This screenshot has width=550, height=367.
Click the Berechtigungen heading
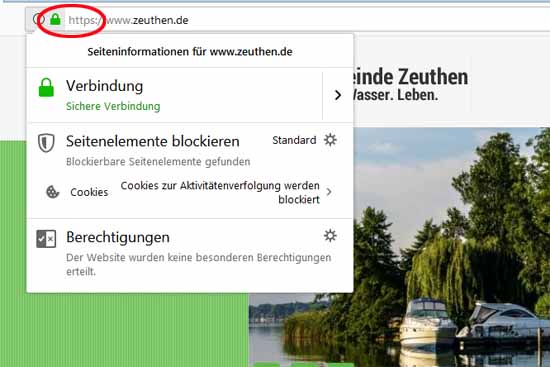click(x=118, y=238)
